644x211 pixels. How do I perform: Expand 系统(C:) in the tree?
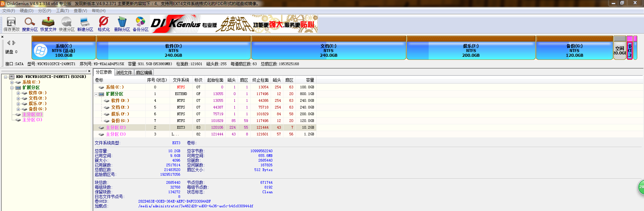tap(12, 82)
